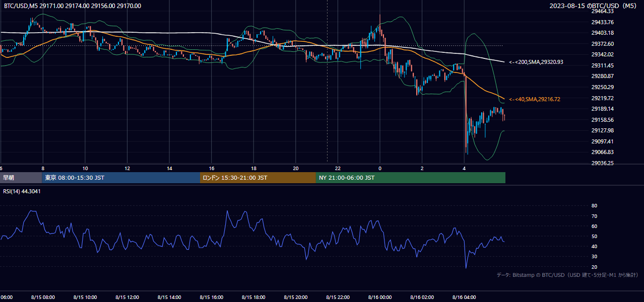
Task: Click price axis value 29311.45
Action: [602, 65]
